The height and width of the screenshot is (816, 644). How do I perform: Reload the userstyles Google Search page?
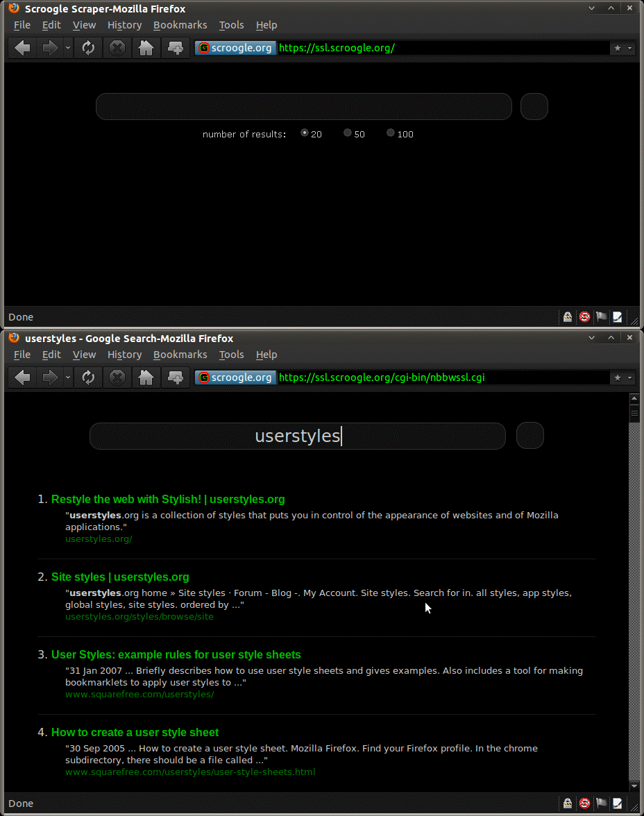click(89, 377)
